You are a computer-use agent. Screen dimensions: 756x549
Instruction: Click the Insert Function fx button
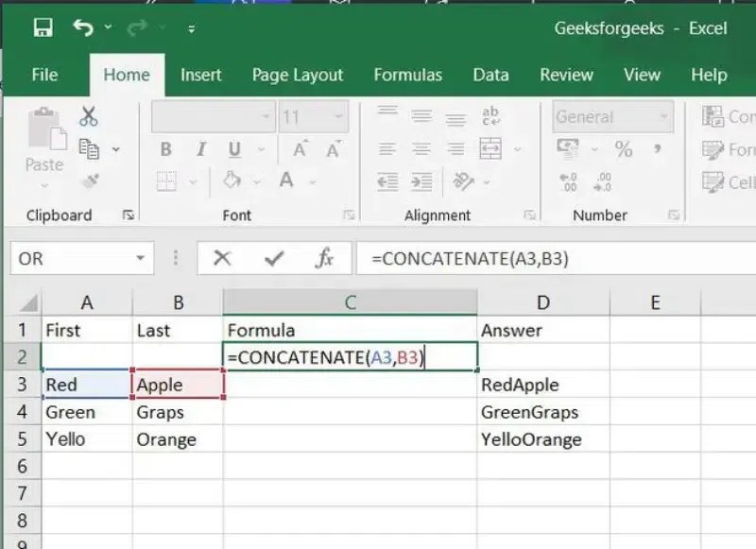coord(325,257)
